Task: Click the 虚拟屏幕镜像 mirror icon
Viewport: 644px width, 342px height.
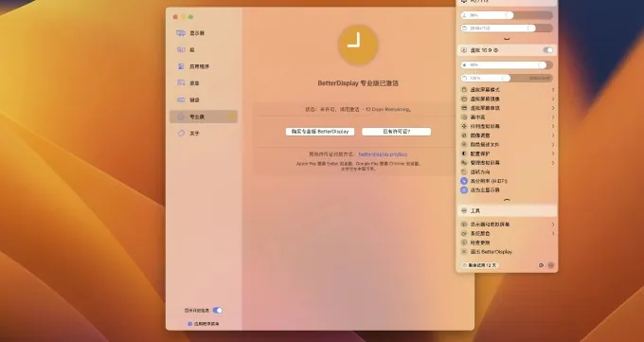Action: click(x=464, y=99)
